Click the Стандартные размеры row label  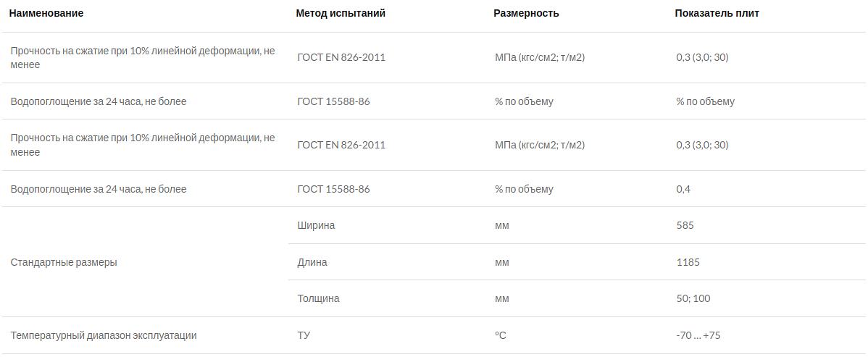click(x=64, y=262)
